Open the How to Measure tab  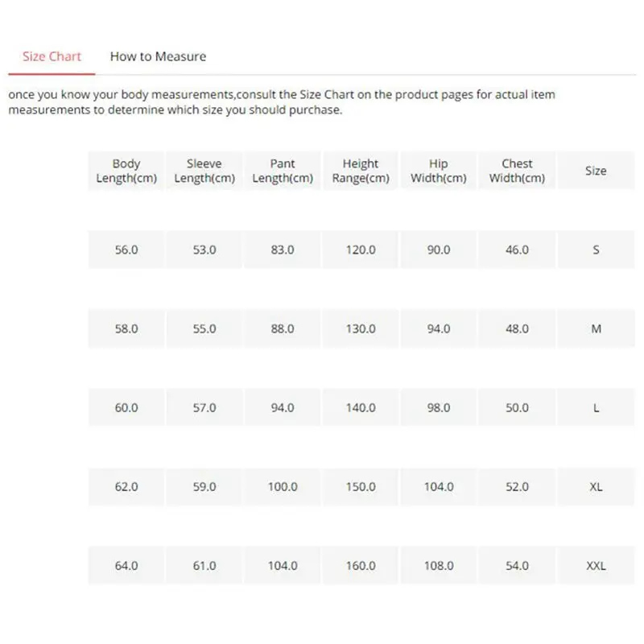coord(158,56)
